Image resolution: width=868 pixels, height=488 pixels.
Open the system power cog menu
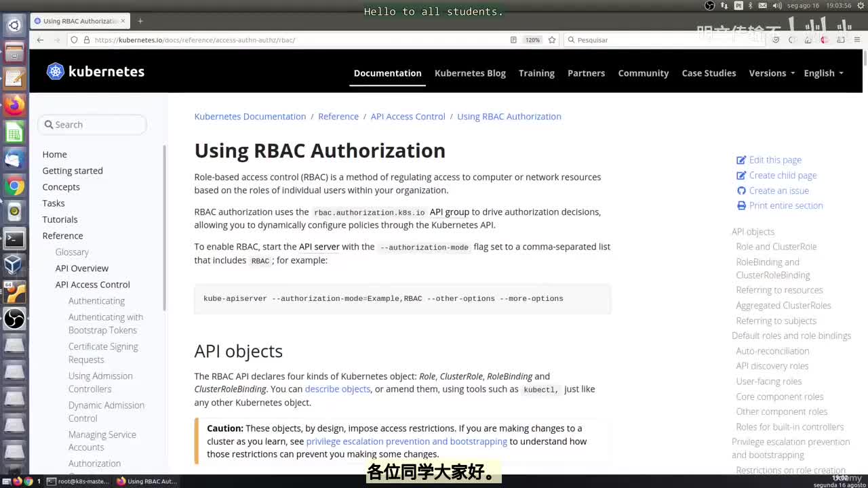pos(860,5)
